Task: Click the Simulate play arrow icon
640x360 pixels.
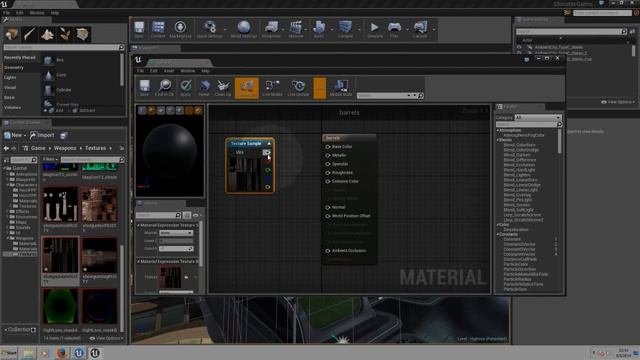Action: click(x=375, y=29)
